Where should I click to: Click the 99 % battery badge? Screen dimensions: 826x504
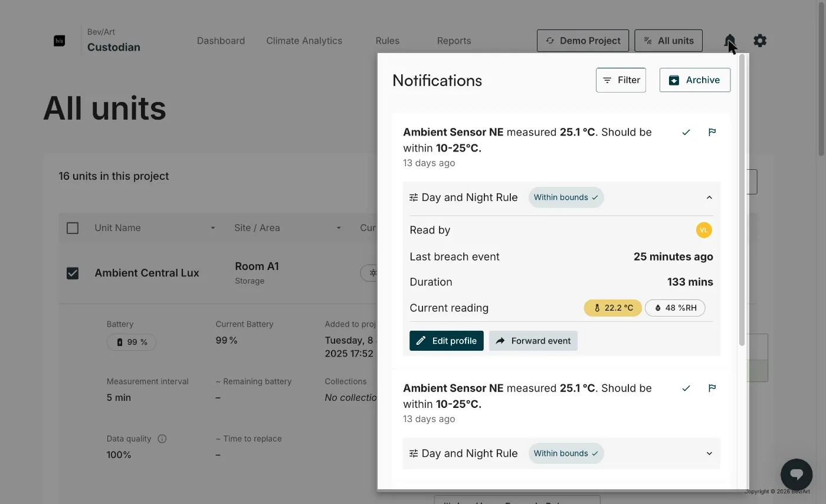(x=132, y=342)
